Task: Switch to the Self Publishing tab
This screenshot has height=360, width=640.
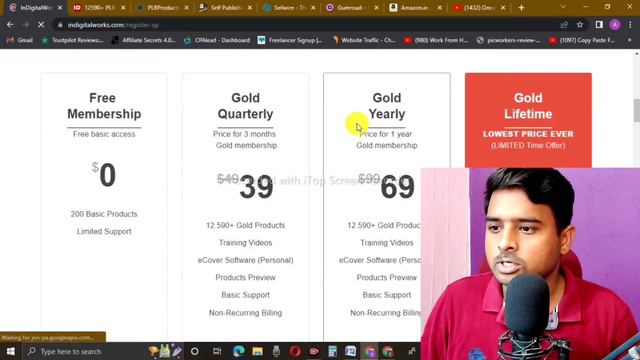Action: [x=225, y=7]
